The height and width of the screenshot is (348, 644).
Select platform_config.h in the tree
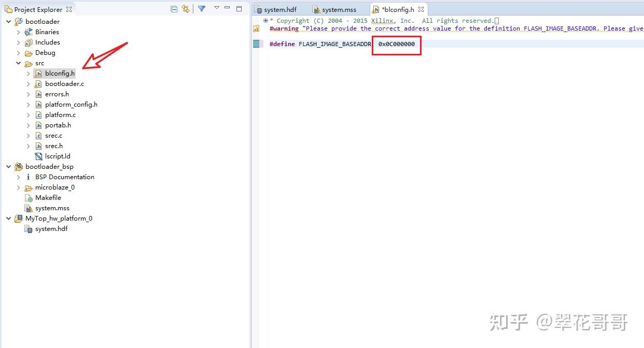pyautogui.click(x=71, y=105)
